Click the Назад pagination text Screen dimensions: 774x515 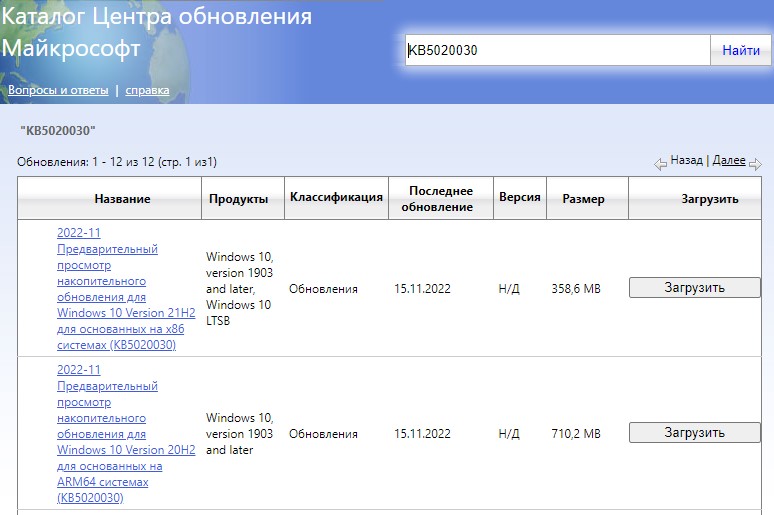pos(686,160)
